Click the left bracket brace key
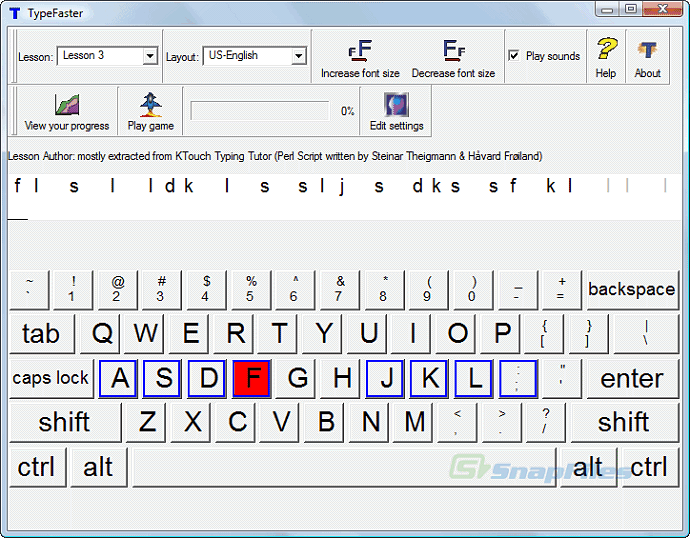 [x=544, y=333]
